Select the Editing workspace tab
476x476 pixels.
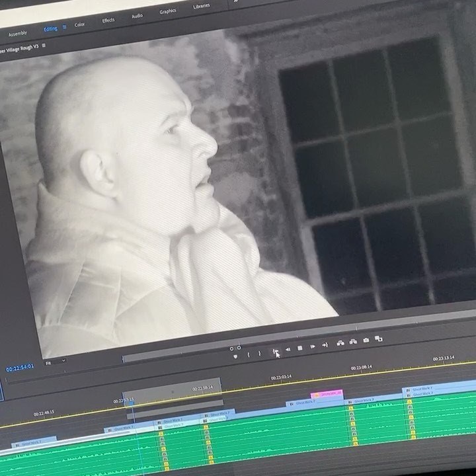(50, 29)
